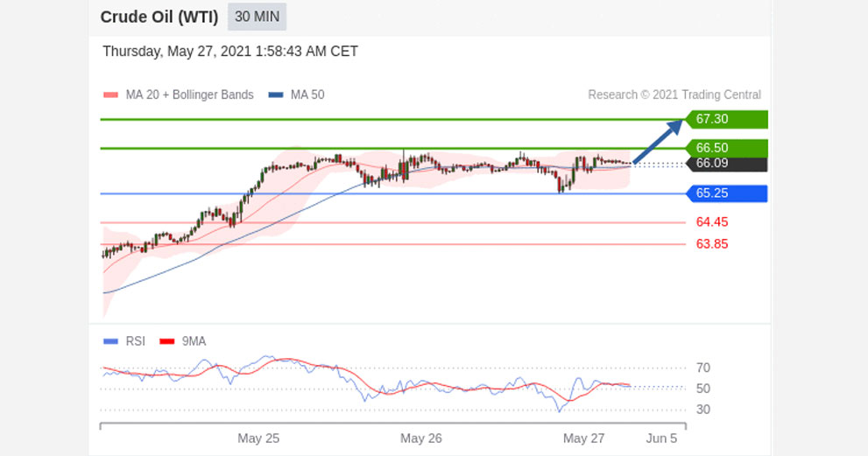The image size is (868, 456).
Task: Click the Jun 5 date axis label
Action: point(661,438)
